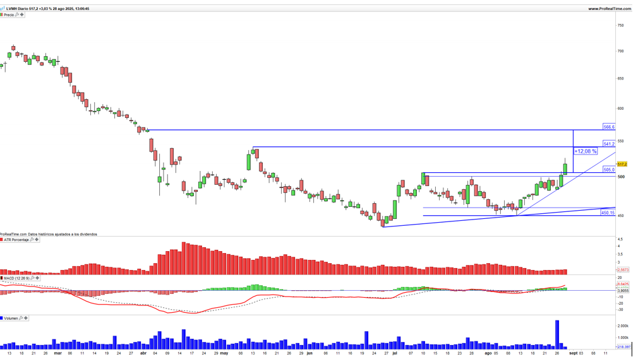
Task: Click the dividend adjustment notice text
Action: tap(47, 233)
